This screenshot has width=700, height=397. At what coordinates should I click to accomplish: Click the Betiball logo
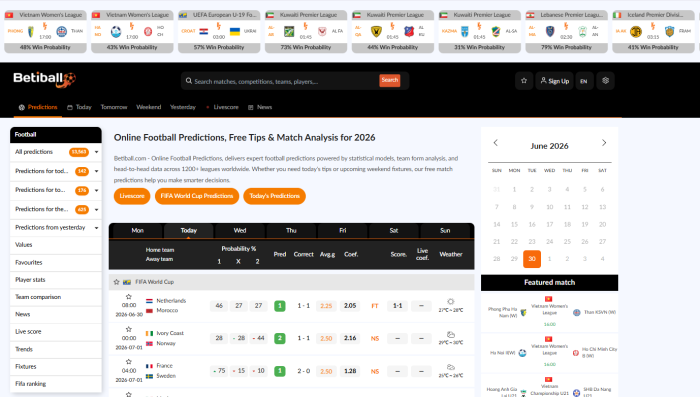(x=44, y=79)
